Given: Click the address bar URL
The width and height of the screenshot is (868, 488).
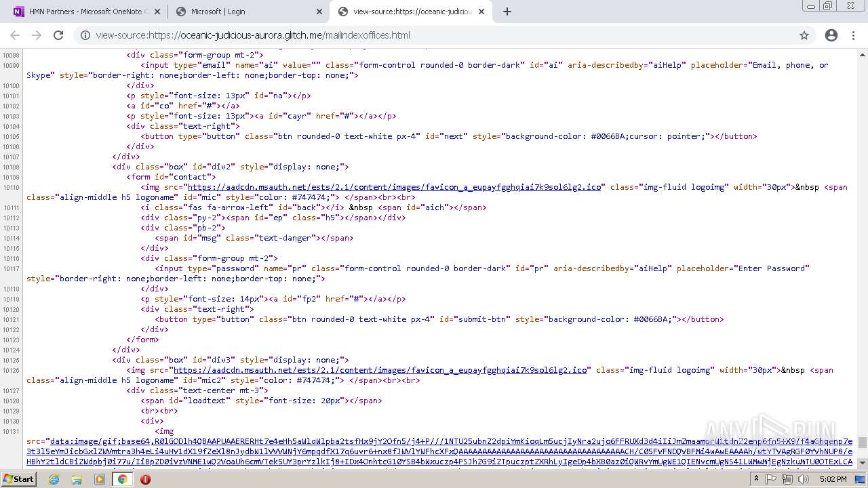Looking at the screenshot, I should 253,35.
